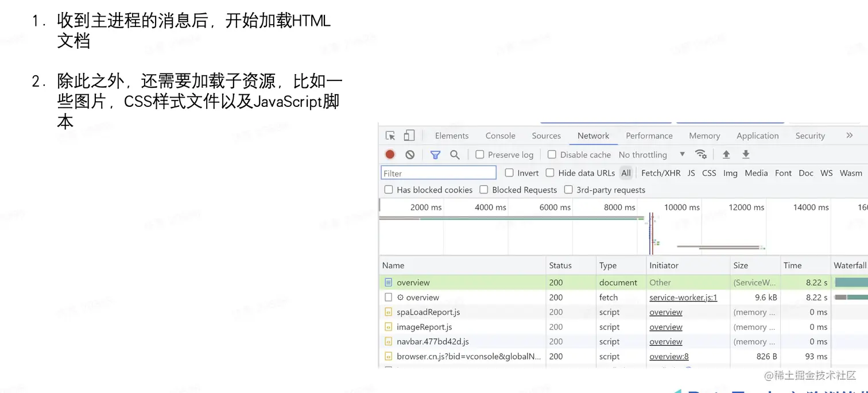This screenshot has width=868, height=393.
Task: Open the Application tab
Action: pos(758,136)
